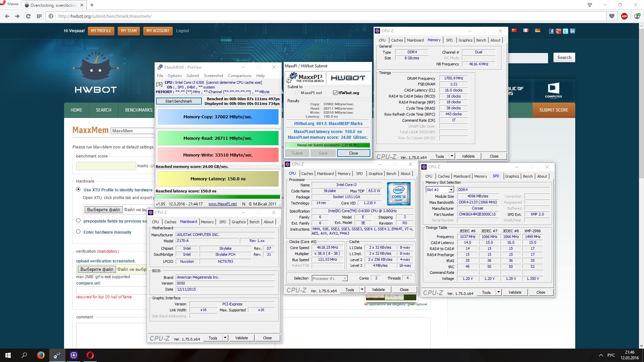The height and width of the screenshot is (362, 644).
Task: Click the Computex banner logo
Action: click(553, 90)
